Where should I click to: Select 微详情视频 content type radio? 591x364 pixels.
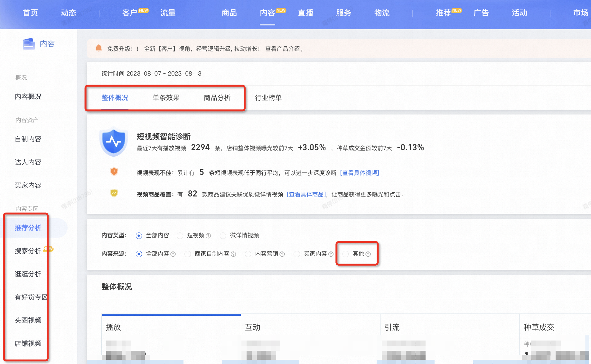point(223,236)
